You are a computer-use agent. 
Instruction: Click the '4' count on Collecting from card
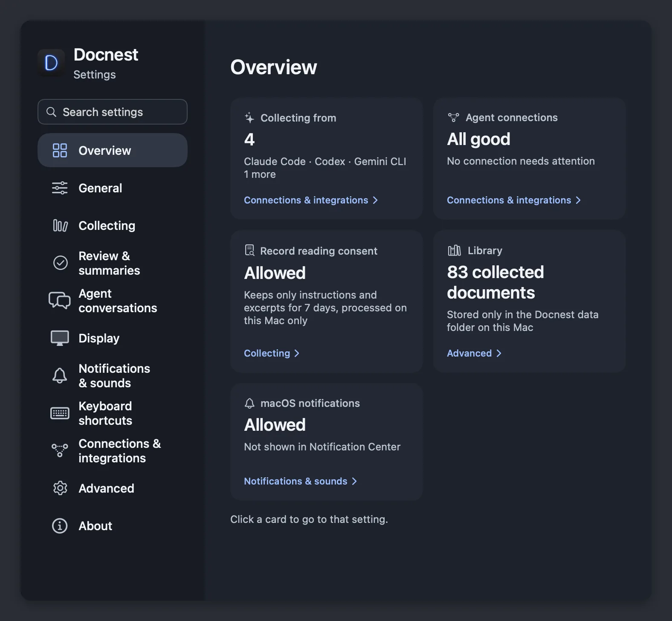(249, 139)
